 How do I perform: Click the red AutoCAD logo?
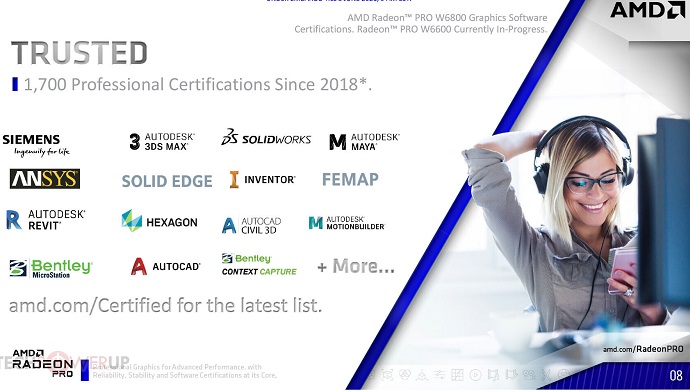point(165,267)
